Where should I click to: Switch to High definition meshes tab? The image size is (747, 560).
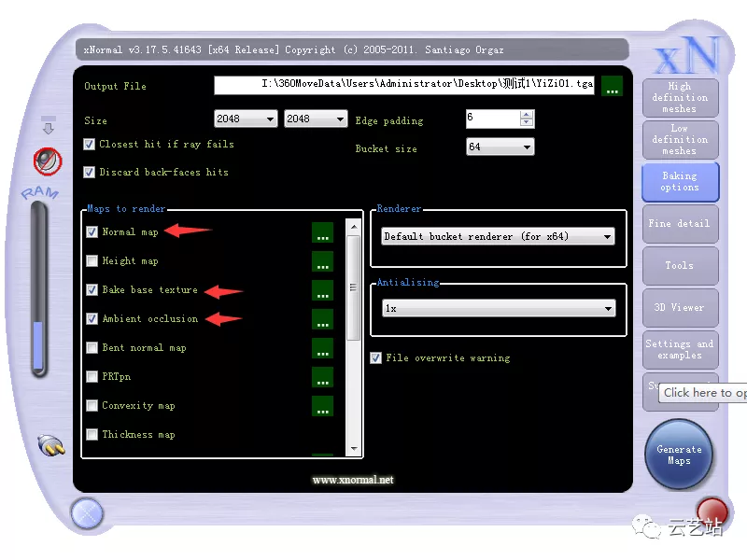click(x=680, y=98)
